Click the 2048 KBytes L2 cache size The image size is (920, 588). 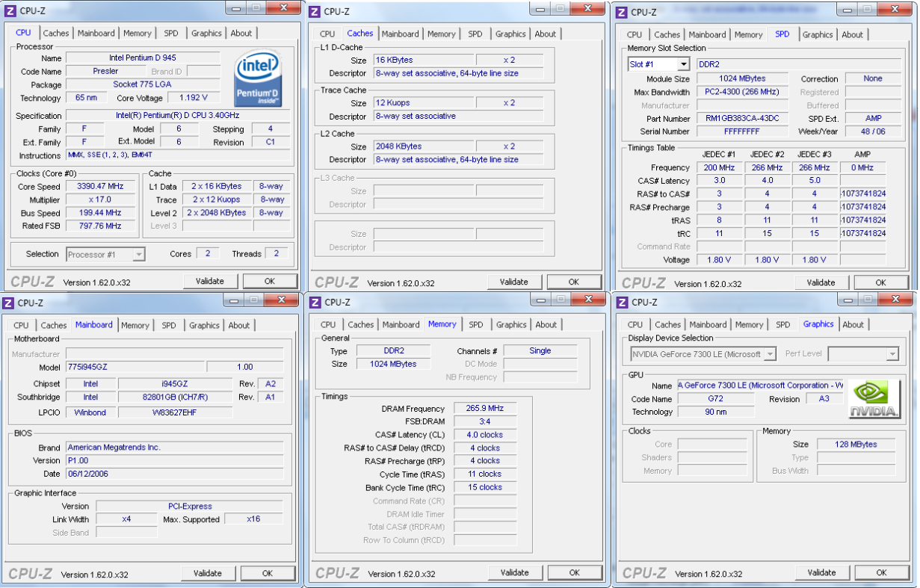click(423, 146)
